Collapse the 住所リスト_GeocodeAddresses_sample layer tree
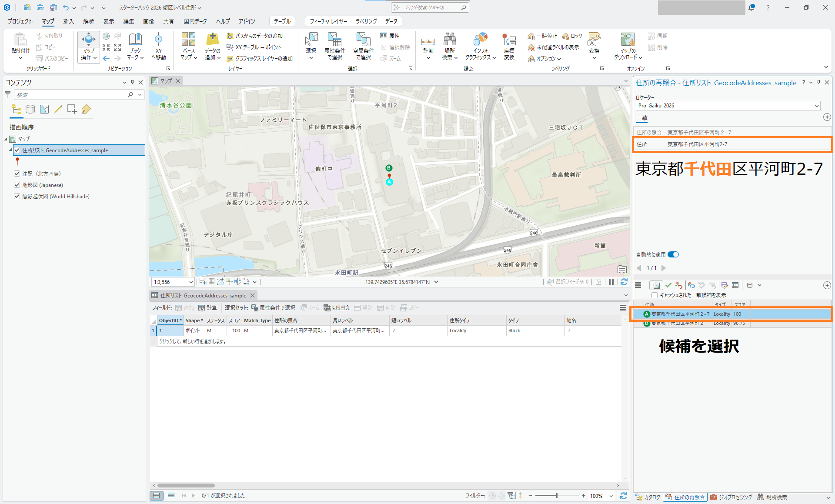Image resolution: width=835 pixels, height=504 pixels. (10, 150)
